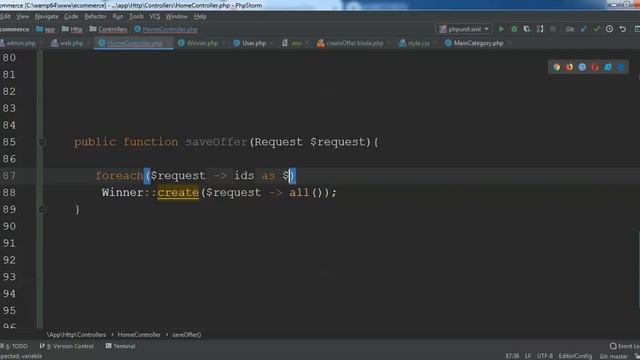Screen dimensions: 640x360
Task: Click Controllers folder in navigation breadcrumb
Action: (109, 29)
